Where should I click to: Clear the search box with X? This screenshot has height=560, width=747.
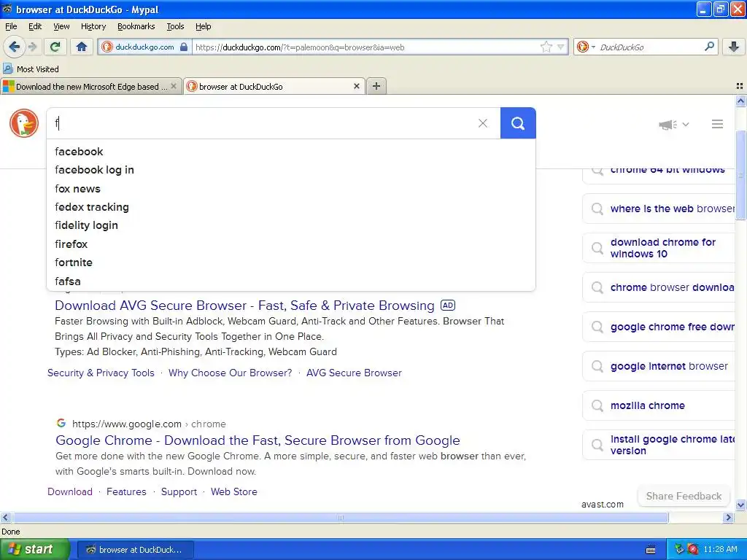pos(483,123)
